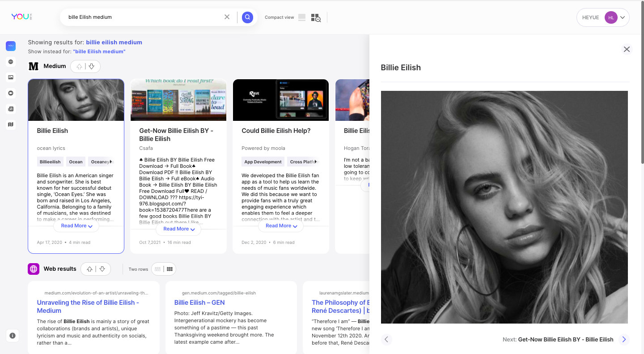Open the news sidebar icon
Viewport: 644px width, 354px height.
coord(11,109)
